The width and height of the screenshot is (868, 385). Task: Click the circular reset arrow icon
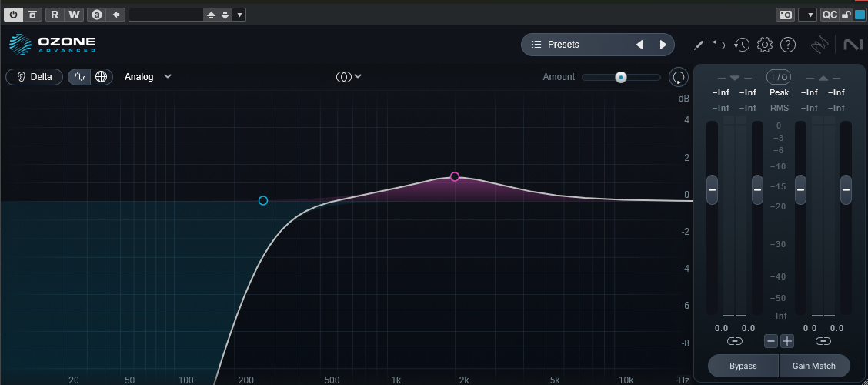click(678, 77)
